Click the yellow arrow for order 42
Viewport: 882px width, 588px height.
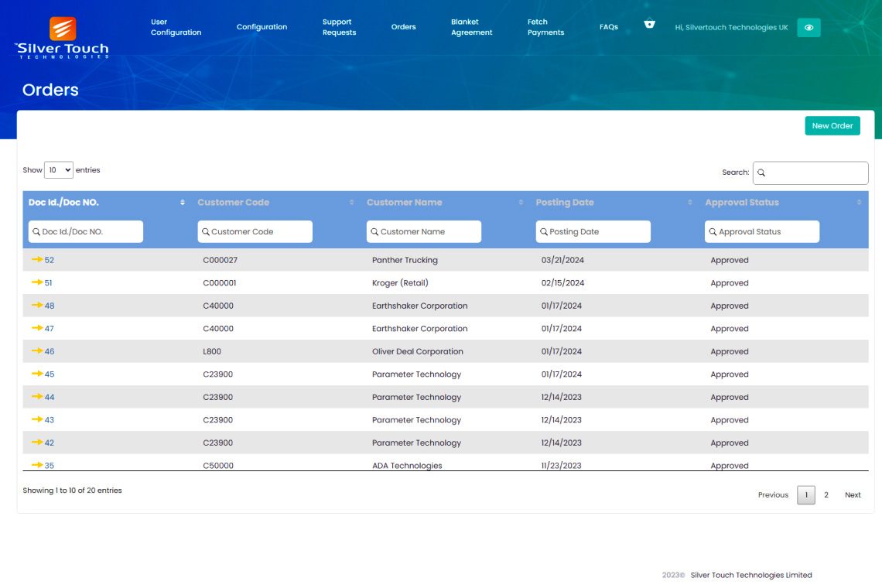tap(37, 443)
